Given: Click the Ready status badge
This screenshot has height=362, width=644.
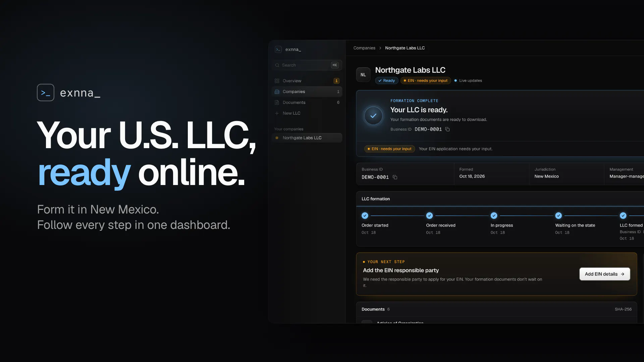Looking at the screenshot, I should (x=387, y=80).
